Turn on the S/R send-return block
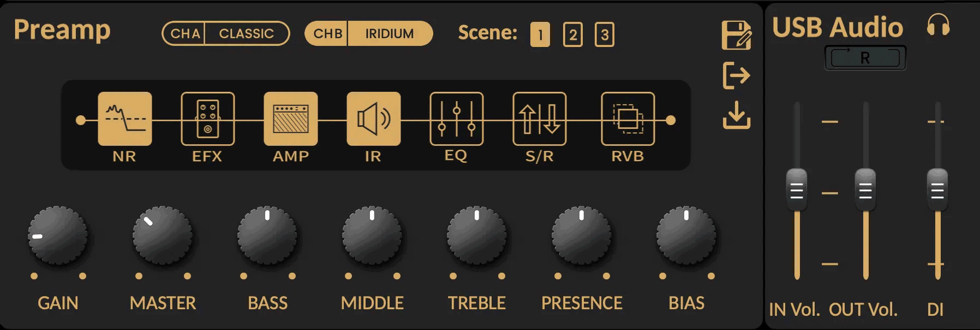The width and height of the screenshot is (980, 330). [x=539, y=119]
